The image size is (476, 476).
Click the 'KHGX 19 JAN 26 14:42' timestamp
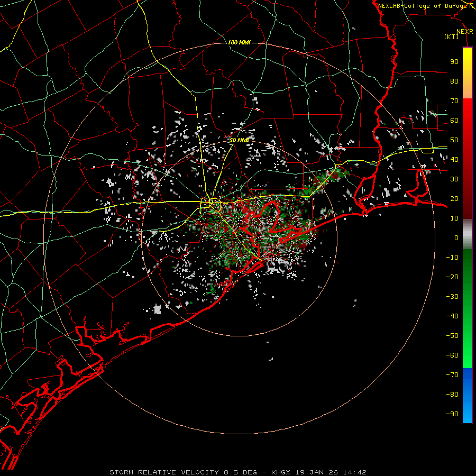coord(319,472)
